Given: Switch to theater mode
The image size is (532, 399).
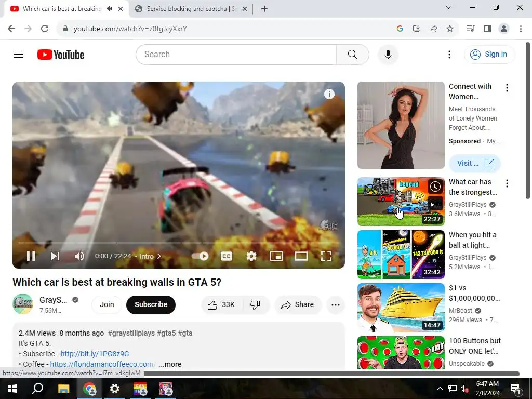Looking at the screenshot, I should pyautogui.click(x=301, y=256).
